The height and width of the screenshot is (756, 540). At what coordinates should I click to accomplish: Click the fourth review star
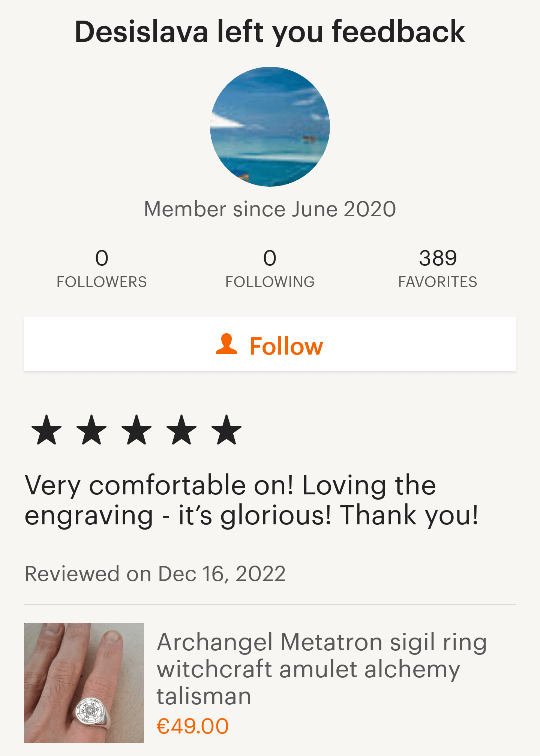[x=181, y=430]
